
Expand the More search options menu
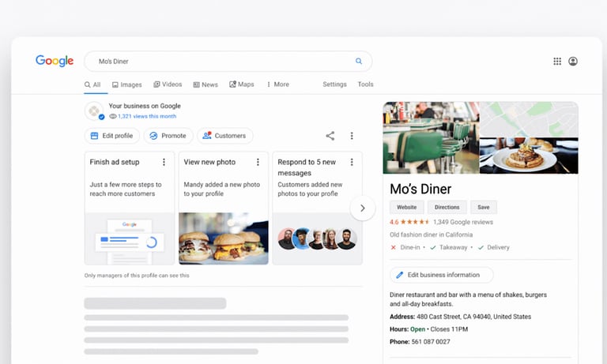(278, 84)
